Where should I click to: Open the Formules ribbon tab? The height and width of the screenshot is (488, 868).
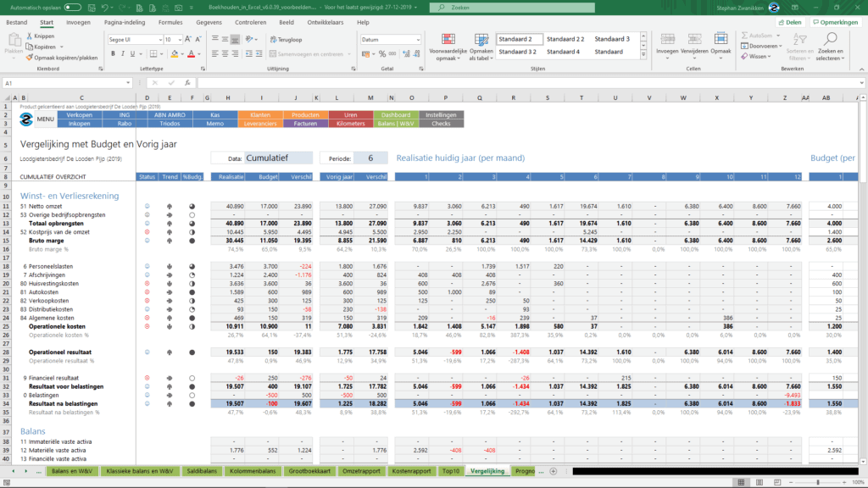[170, 22]
